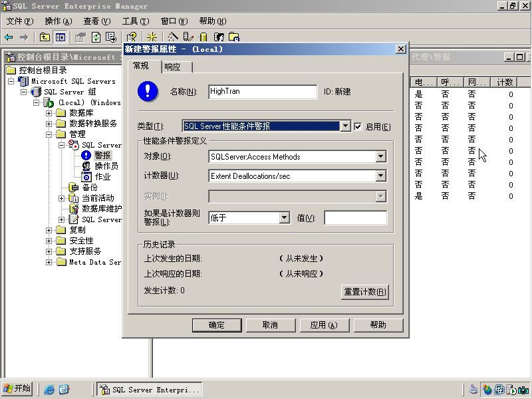Viewport: 532px width, 399px height.
Task: Click the 确定 OK button
Action: point(217,325)
